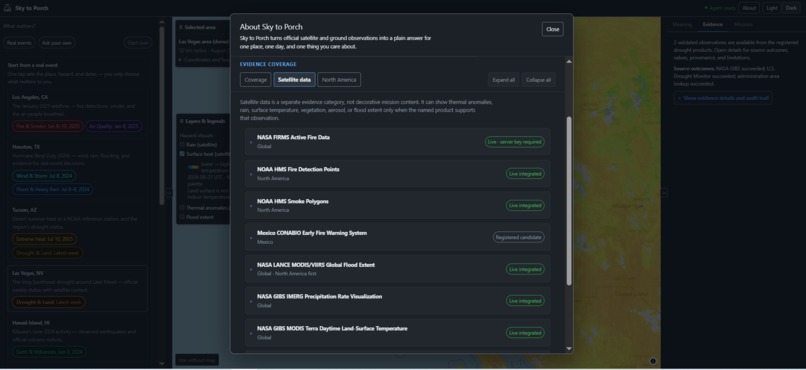The width and height of the screenshot is (806, 370).
Task: Pick Fire & Smoke Jan 8–10, 2025 chip
Action: tap(47, 126)
